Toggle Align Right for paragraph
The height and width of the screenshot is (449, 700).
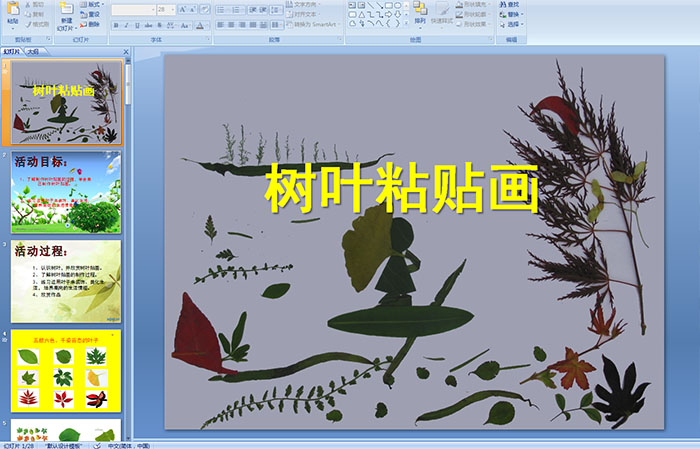point(242,25)
